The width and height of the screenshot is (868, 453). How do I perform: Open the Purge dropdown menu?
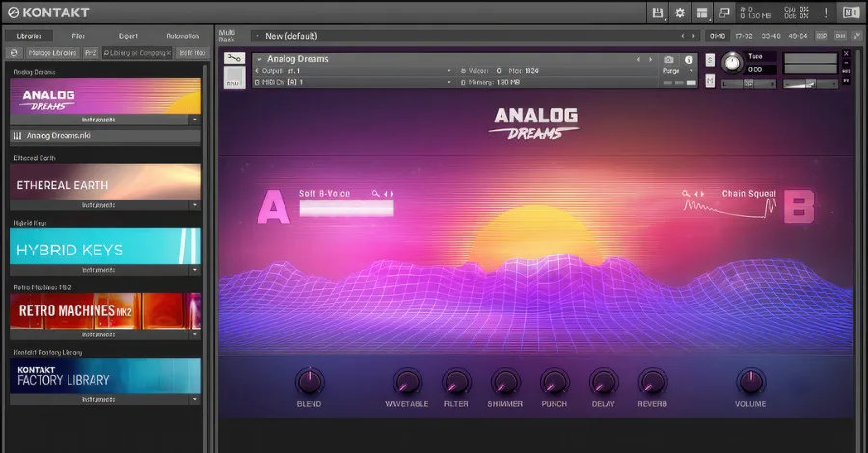pyautogui.click(x=678, y=71)
